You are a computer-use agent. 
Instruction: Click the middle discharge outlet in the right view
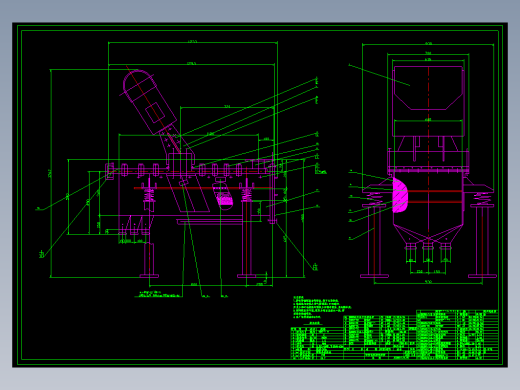pos(428,247)
